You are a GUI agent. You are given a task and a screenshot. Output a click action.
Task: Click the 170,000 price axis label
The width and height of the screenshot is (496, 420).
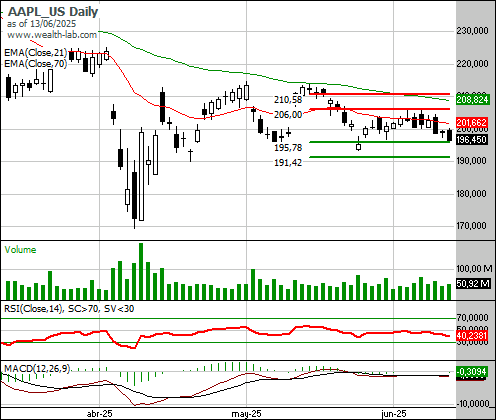pyautogui.click(x=471, y=226)
